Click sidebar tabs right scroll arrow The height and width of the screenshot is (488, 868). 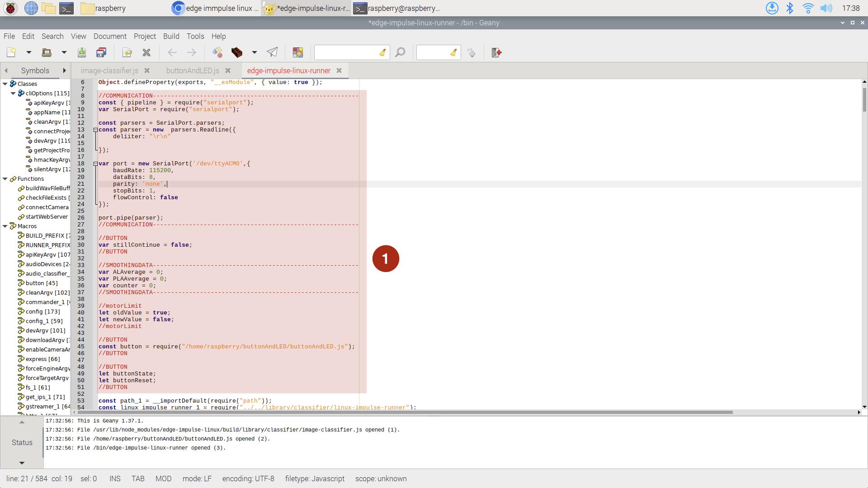(64, 70)
